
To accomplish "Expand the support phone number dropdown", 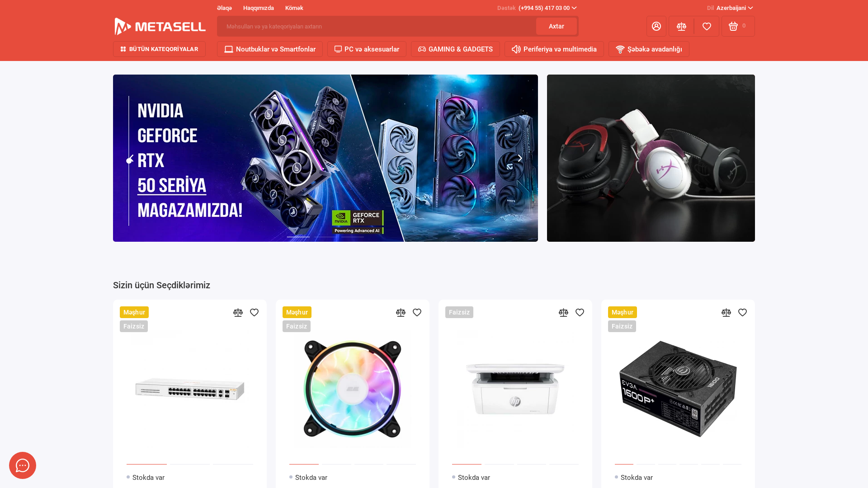I will [547, 8].
